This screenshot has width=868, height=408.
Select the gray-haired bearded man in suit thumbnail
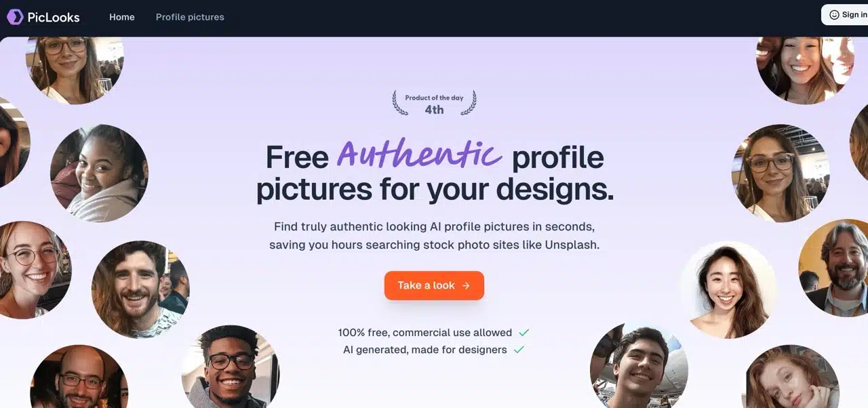click(833, 268)
